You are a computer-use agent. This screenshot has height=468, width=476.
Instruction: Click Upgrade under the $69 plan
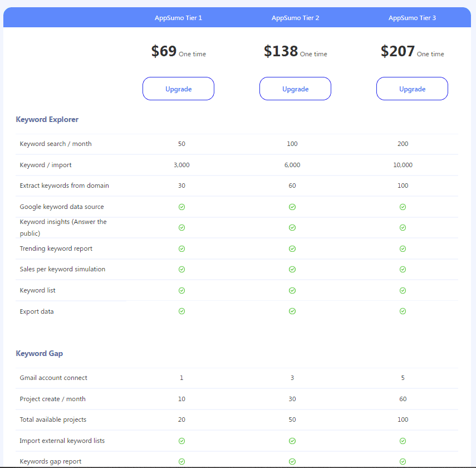point(178,88)
